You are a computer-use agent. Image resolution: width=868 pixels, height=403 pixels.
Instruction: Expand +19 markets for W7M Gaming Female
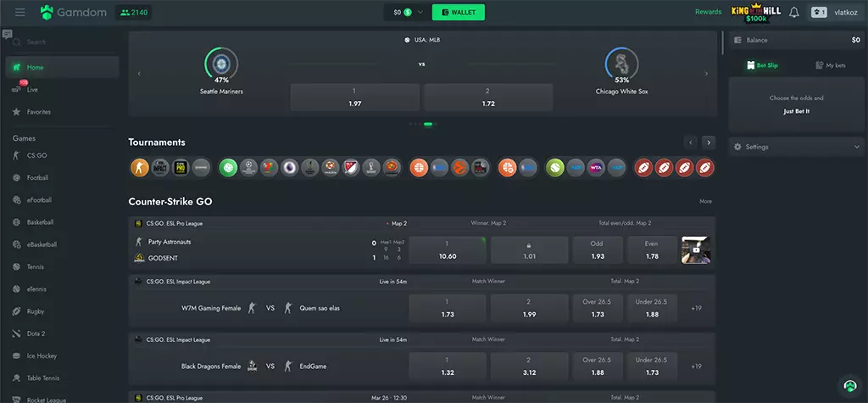pos(697,308)
